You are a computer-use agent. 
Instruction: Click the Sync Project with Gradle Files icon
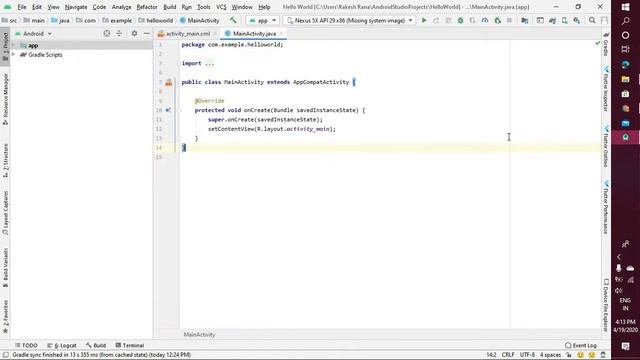[552, 20]
